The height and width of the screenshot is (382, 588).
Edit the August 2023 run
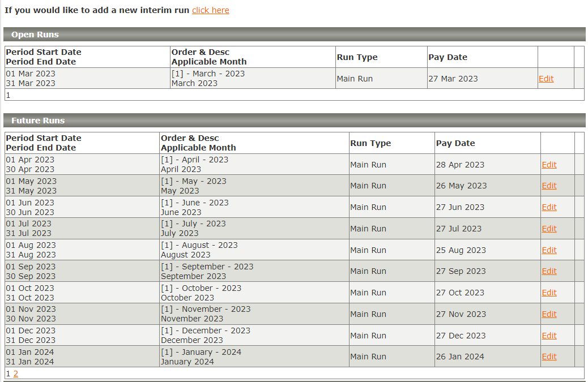(x=549, y=250)
